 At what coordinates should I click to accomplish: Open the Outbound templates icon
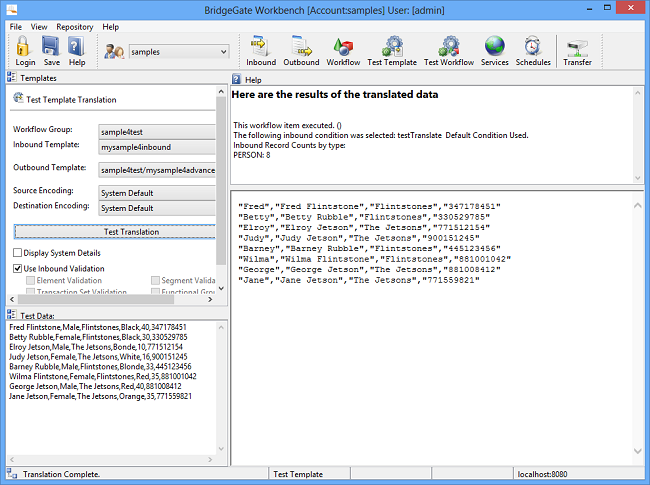(x=301, y=46)
